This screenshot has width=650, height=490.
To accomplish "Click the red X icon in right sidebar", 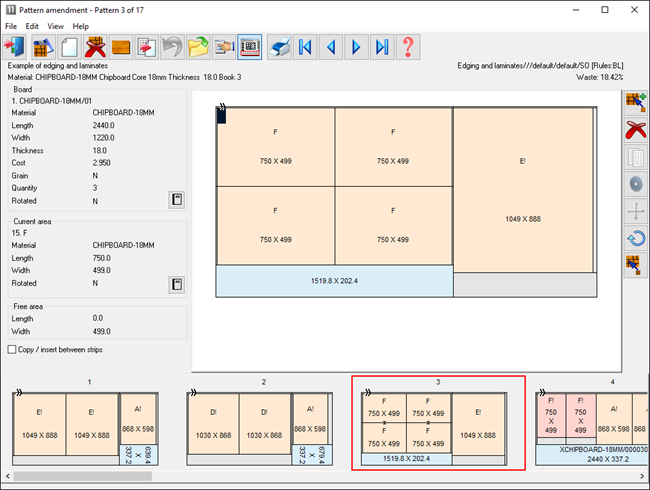I will click(x=633, y=130).
